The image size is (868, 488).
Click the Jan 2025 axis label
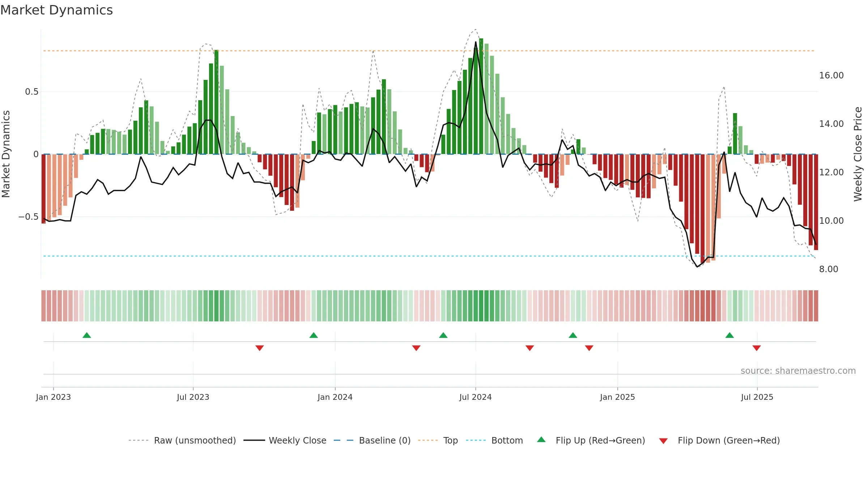click(x=618, y=397)
